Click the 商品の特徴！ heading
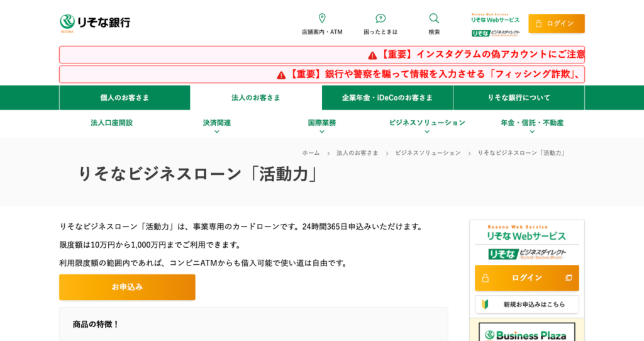The image size is (644, 341). point(96,325)
